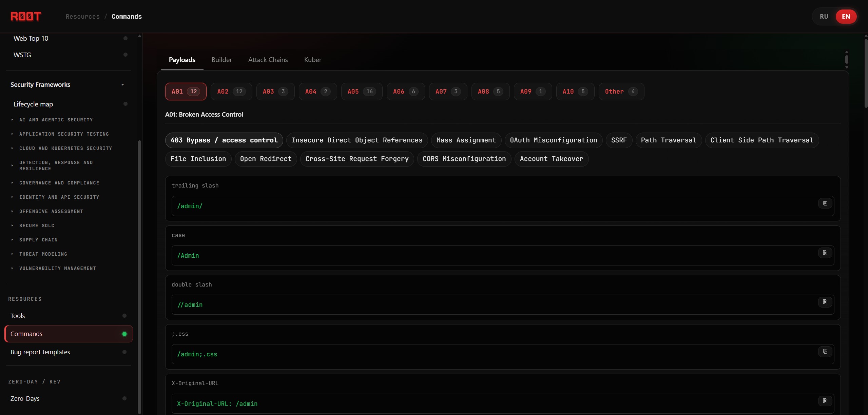
Task: Select the A10 category filter
Action: [x=575, y=92]
